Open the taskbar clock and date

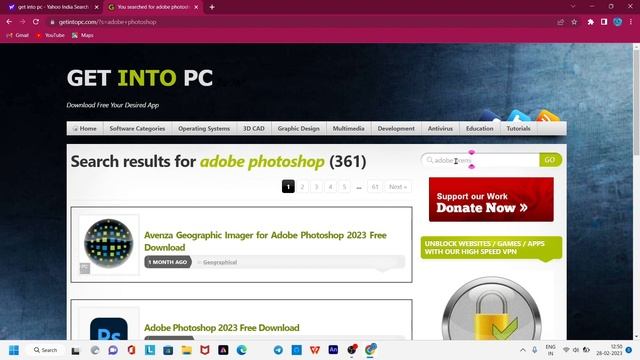pyautogui.click(x=609, y=350)
